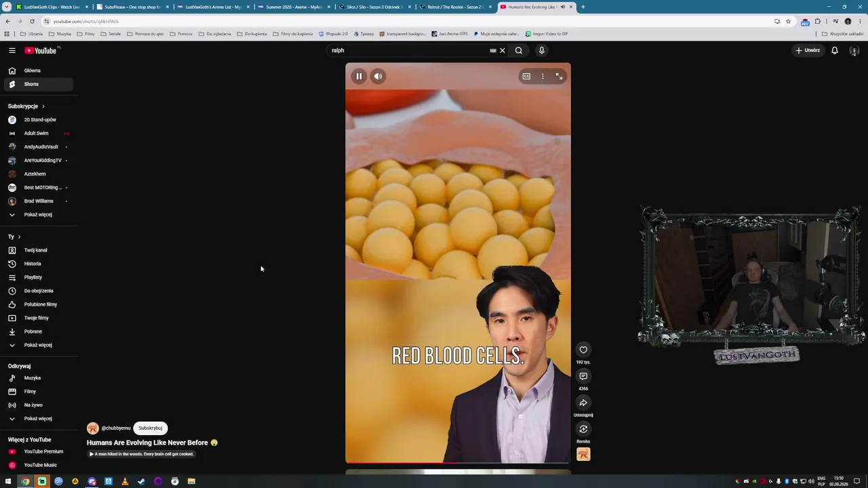
Task: Open the Short's sound thumbnail
Action: click(x=583, y=454)
